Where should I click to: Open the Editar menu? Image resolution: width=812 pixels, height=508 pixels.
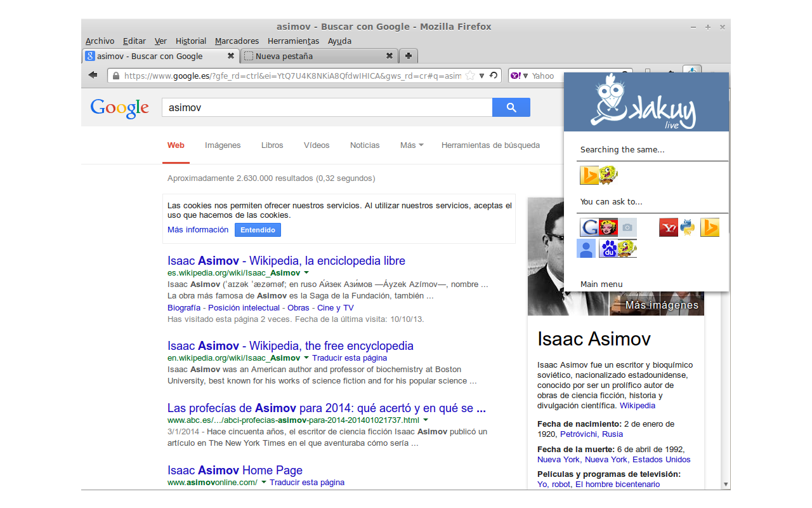(134, 41)
